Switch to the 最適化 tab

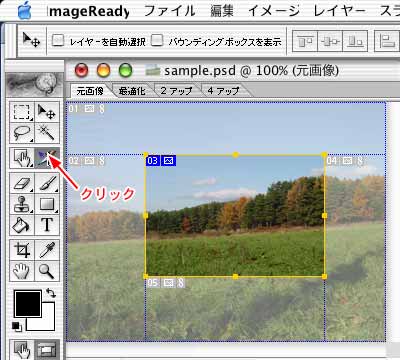[132, 90]
